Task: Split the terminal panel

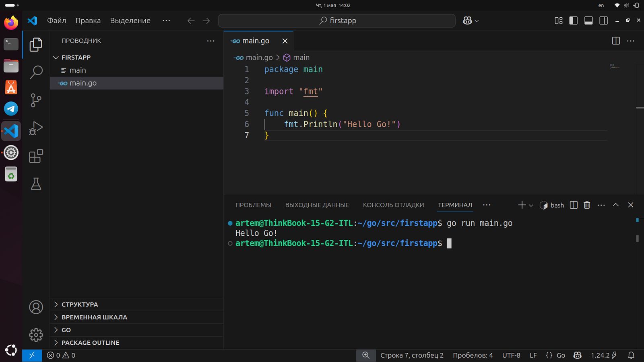Action: tap(574, 205)
